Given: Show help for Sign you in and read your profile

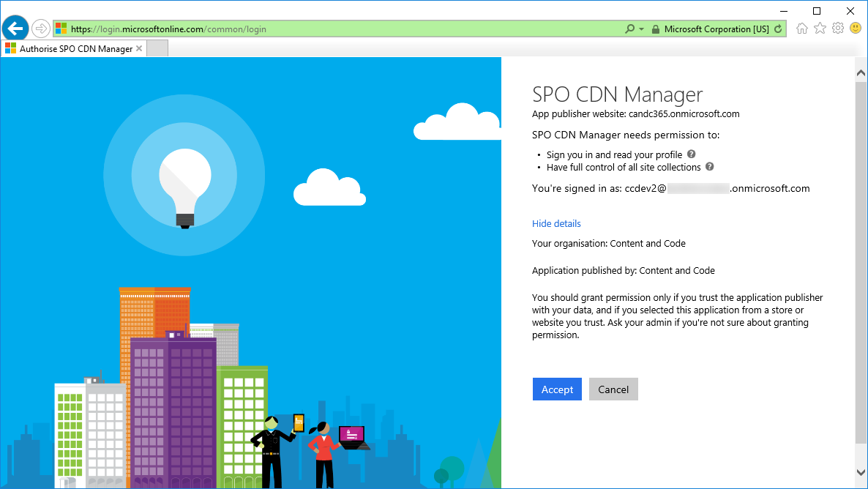Looking at the screenshot, I should pyautogui.click(x=692, y=154).
